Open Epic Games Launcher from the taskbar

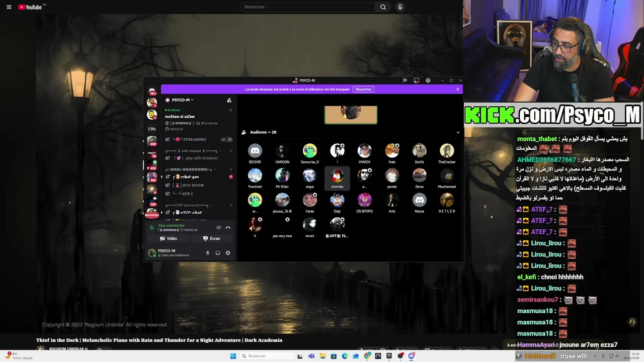(389, 356)
